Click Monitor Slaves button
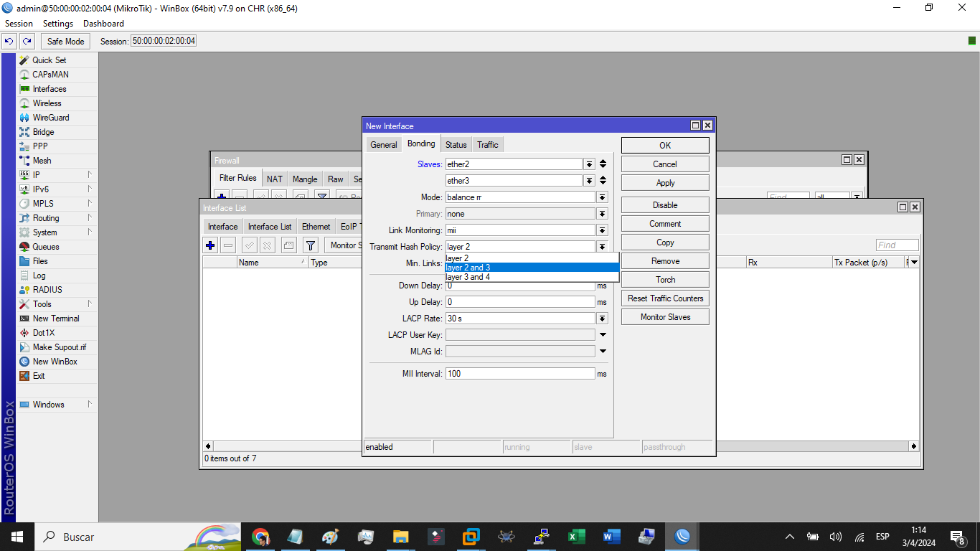The width and height of the screenshot is (980, 551). click(x=665, y=317)
